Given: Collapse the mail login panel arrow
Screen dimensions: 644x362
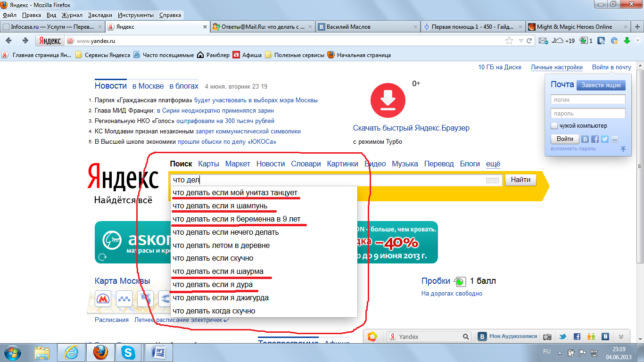Looking at the screenshot, I should [623, 149].
